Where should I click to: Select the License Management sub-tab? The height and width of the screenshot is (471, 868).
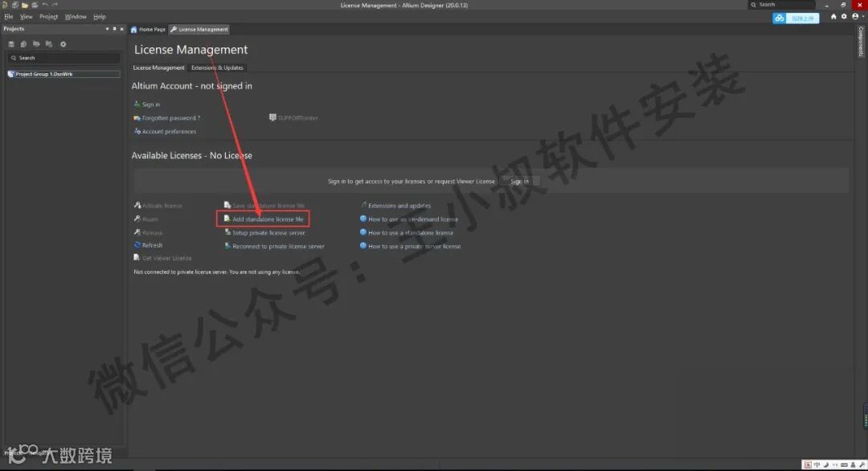point(158,68)
